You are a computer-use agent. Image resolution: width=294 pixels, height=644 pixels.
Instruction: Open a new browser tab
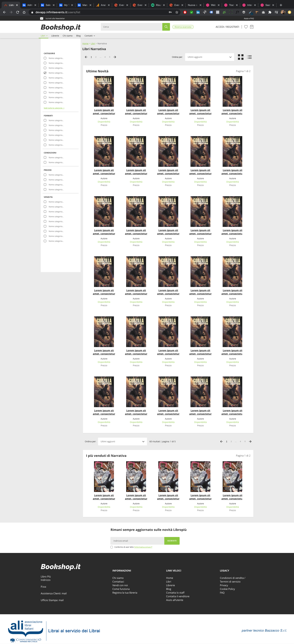pyautogui.click(x=281, y=5)
